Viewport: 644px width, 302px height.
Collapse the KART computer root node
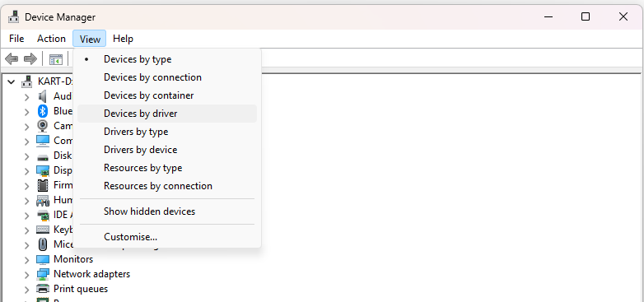[x=12, y=81]
